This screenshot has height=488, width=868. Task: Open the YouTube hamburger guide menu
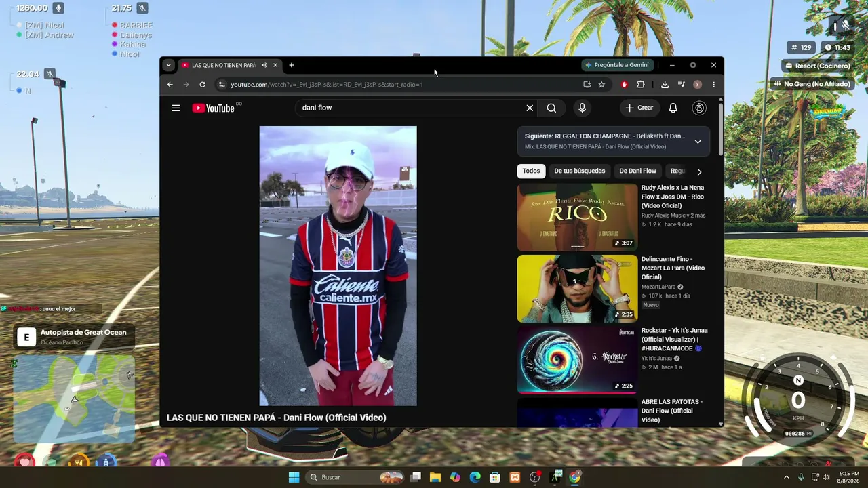pos(176,108)
